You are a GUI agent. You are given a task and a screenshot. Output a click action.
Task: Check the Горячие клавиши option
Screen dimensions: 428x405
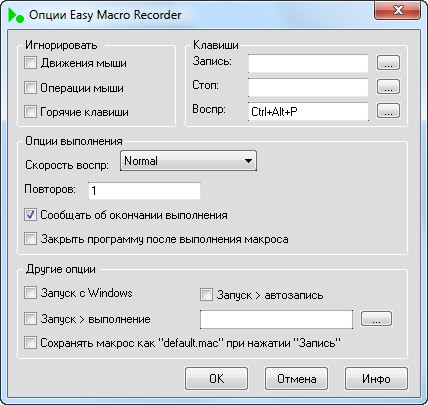click(x=30, y=112)
